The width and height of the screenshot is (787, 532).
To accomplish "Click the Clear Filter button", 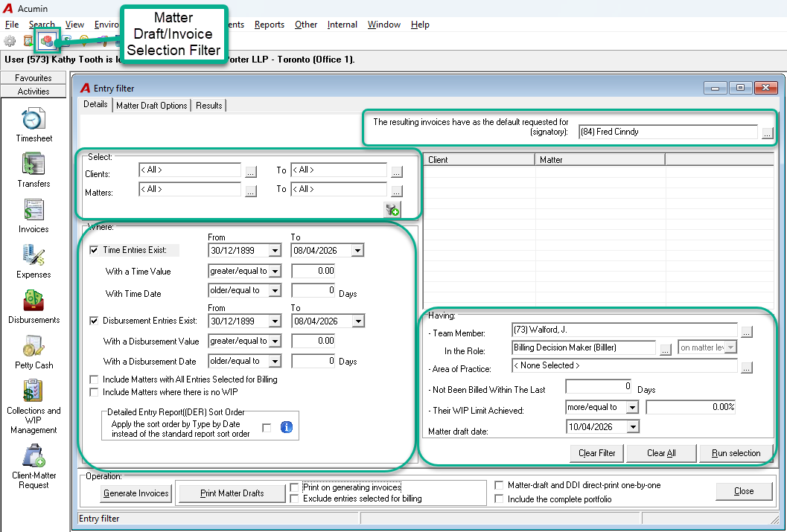I will click(597, 453).
